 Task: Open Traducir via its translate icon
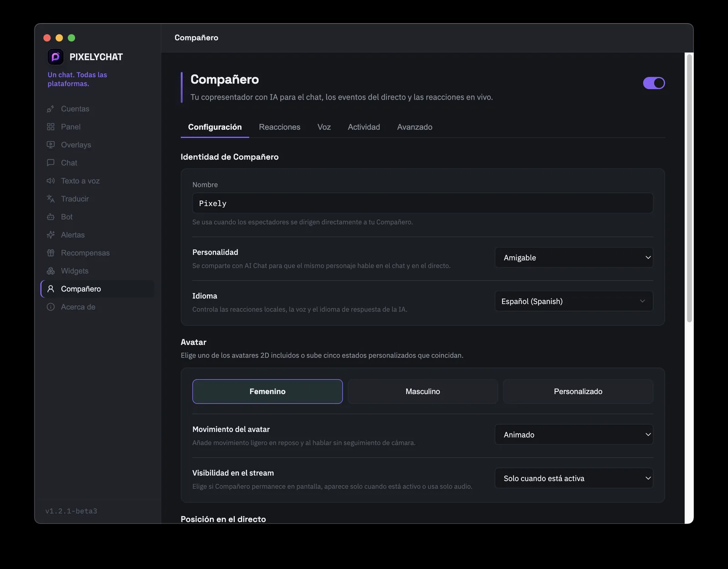click(51, 199)
